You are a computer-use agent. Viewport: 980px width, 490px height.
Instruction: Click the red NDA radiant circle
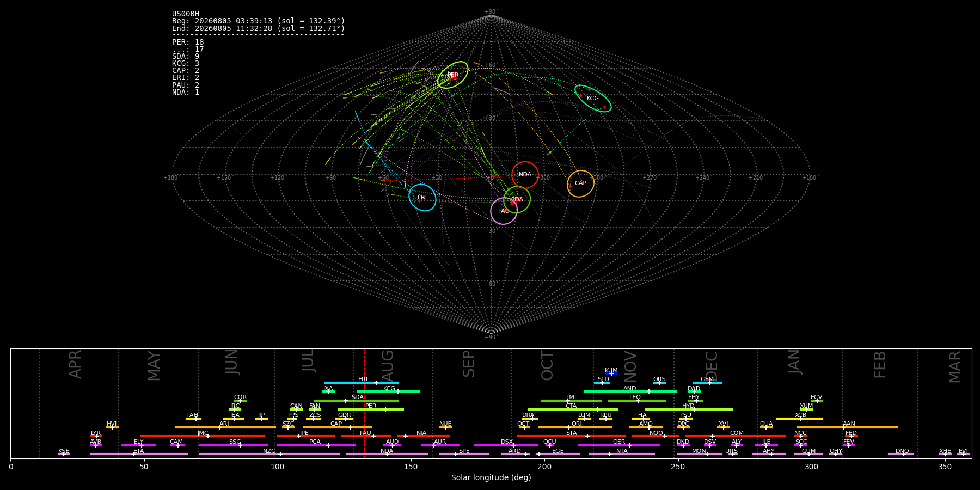coord(525,175)
